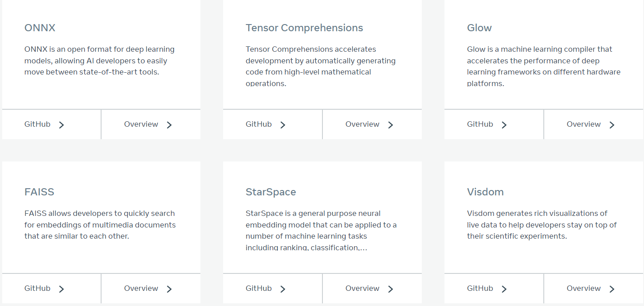Image resolution: width=644 pixels, height=306 pixels.
Task: View the FAISS Overview page
Action: (x=141, y=289)
